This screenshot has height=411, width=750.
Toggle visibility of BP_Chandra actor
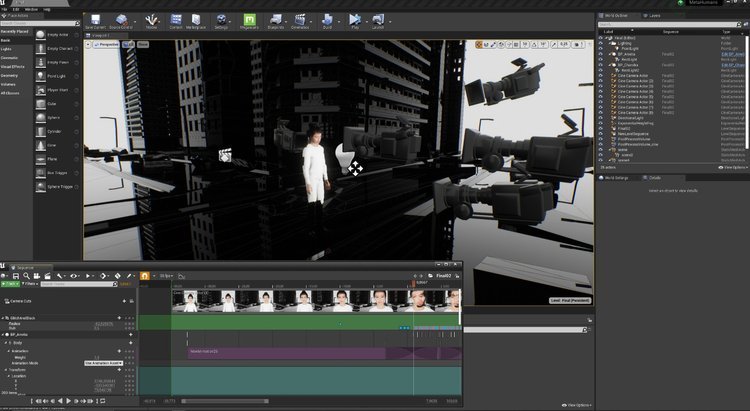click(x=601, y=65)
